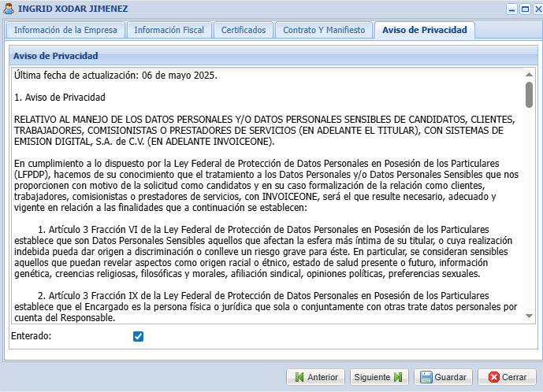Close the window using the title bar X
Image resolution: width=543 pixels, height=392 pixels.
[x=534, y=9]
